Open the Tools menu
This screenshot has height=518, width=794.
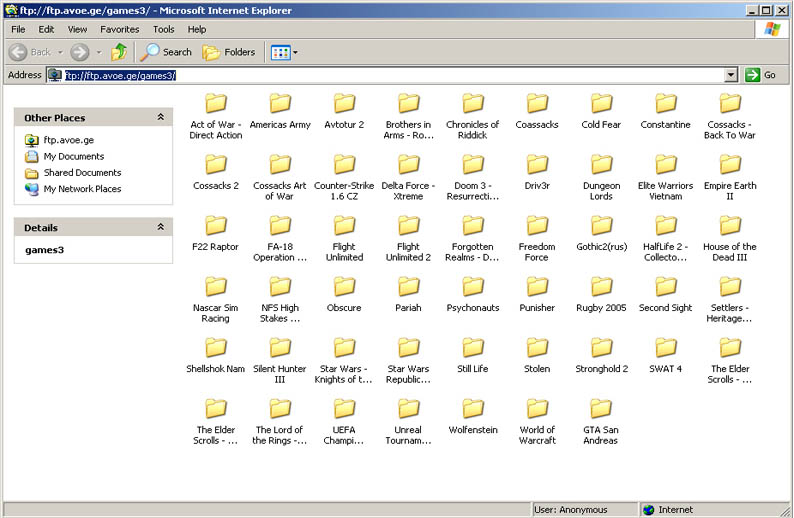[x=164, y=29]
